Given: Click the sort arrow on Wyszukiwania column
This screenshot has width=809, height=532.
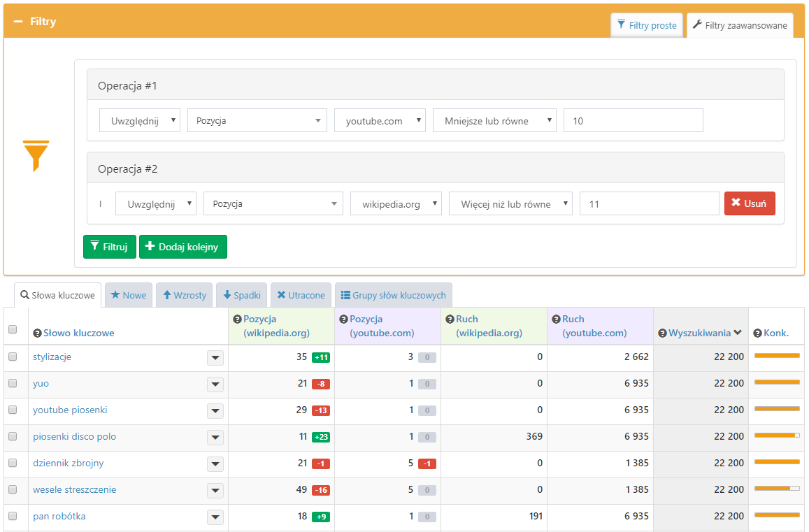Looking at the screenshot, I should point(738,333).
